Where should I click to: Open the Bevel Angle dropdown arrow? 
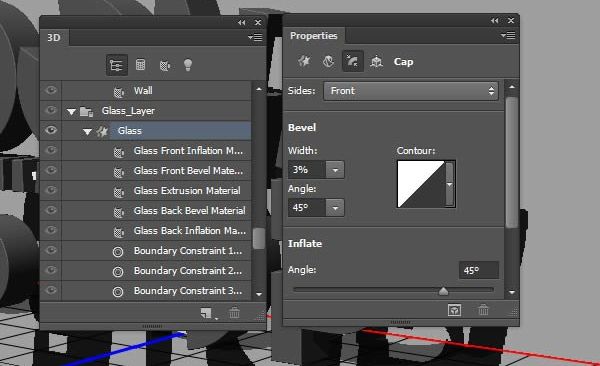(x=335, y=208)
